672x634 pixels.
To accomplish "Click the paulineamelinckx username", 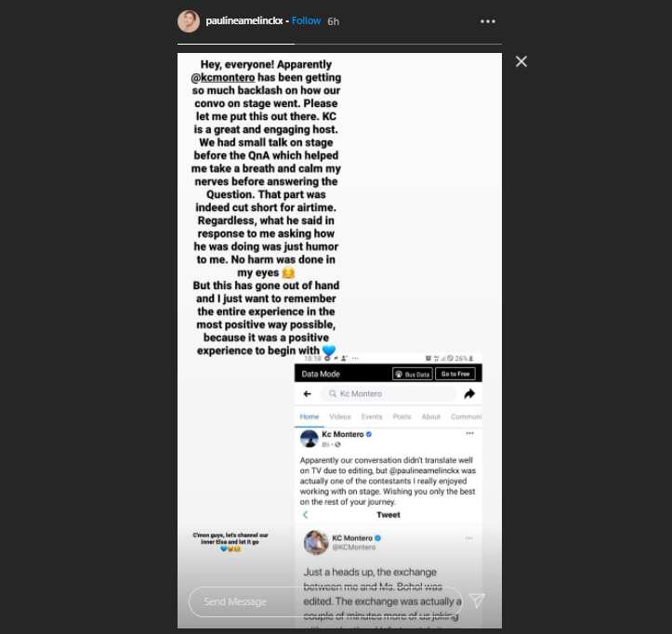I will pyautogui.click(x=244, y=21).
